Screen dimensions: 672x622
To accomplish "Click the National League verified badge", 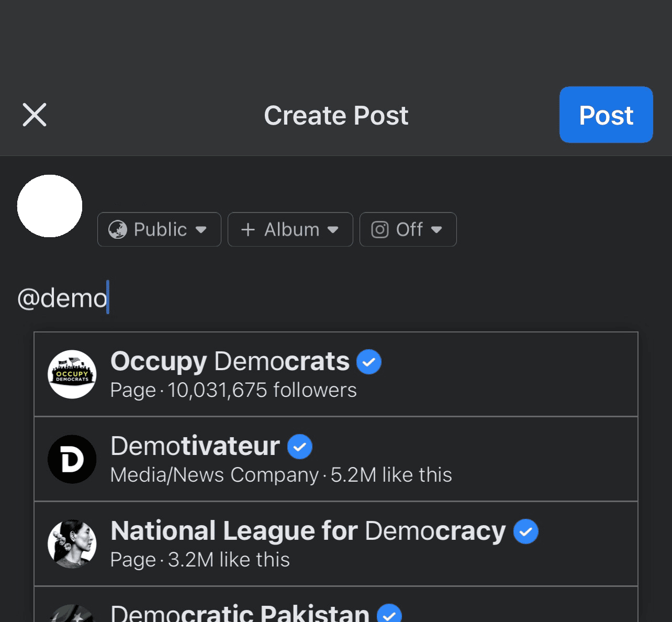I will [526, 531].
